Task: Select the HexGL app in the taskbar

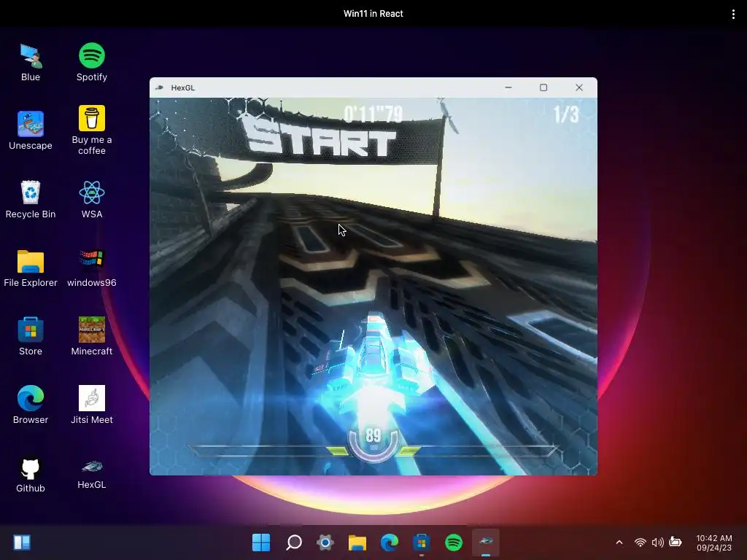Action: point(485,542)
